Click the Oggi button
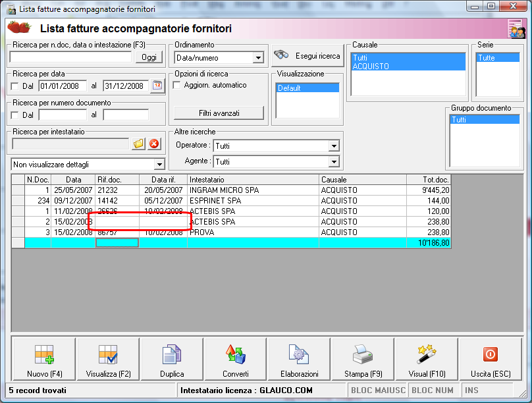 [149, 57]
